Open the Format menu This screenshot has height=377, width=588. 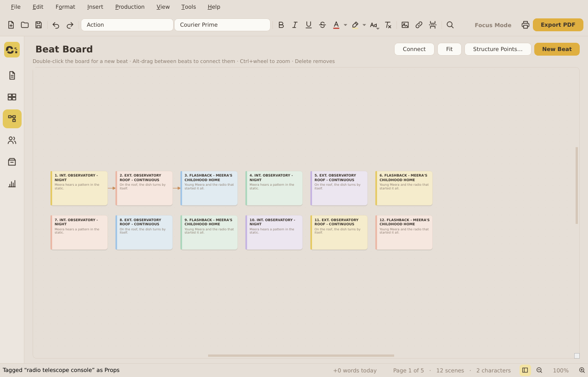tap(65, 7)
